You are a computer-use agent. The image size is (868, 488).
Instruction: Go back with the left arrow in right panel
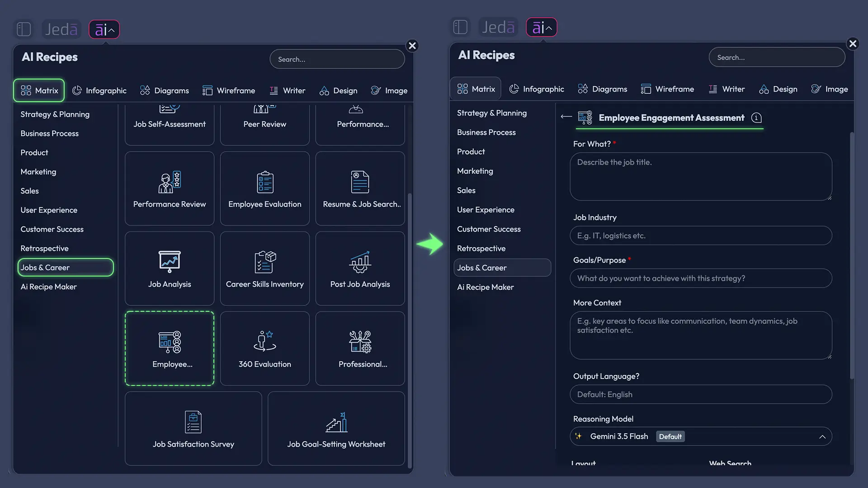pos(566,117)
